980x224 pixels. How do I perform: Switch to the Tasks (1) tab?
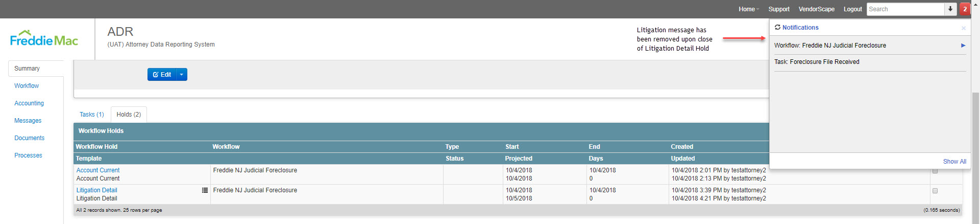pos(92,115)
